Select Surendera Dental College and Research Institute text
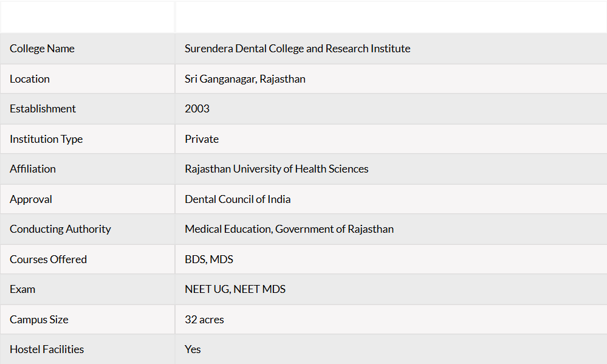This screenshot has height=364, width=607. pos(297,49)
